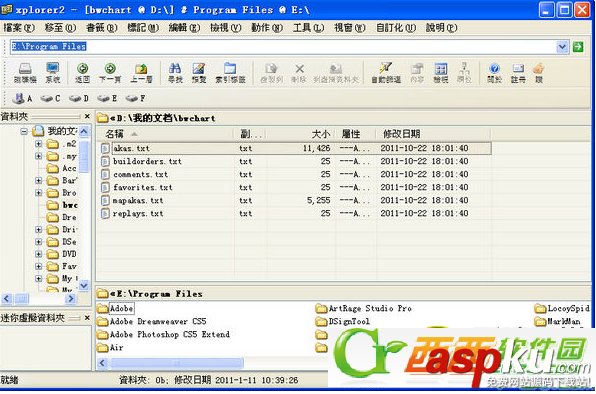Viewport: 596px width, 394px height.
Task: Switch to drive C in the drive bar
Action: click(x=51, y=98)
